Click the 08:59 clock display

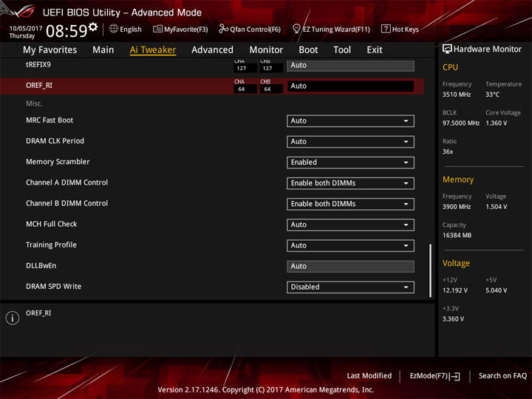pos(66,31)
